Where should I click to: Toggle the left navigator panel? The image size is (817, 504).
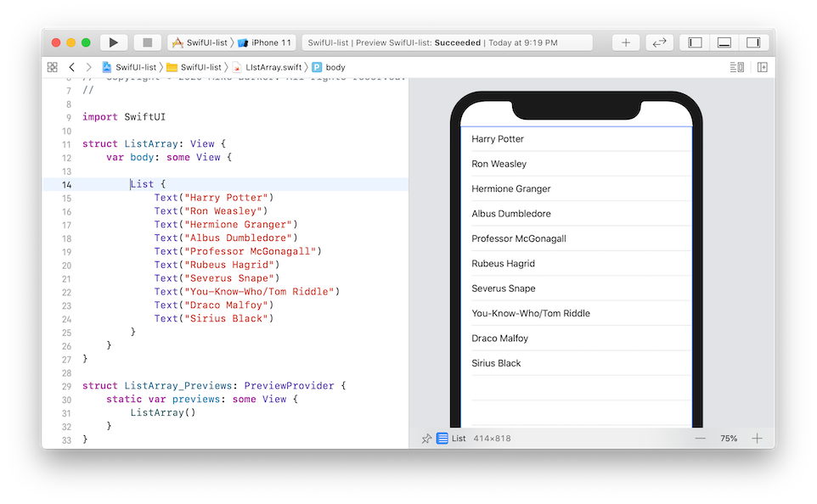point(695,42)
